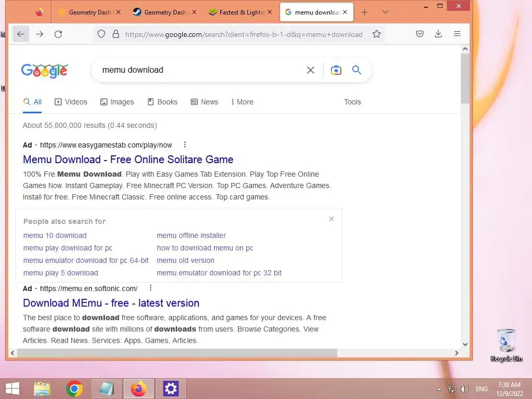Switch to the pinned Firefox tab
This screenshot has height=399, width=532.
pos(39,12)
